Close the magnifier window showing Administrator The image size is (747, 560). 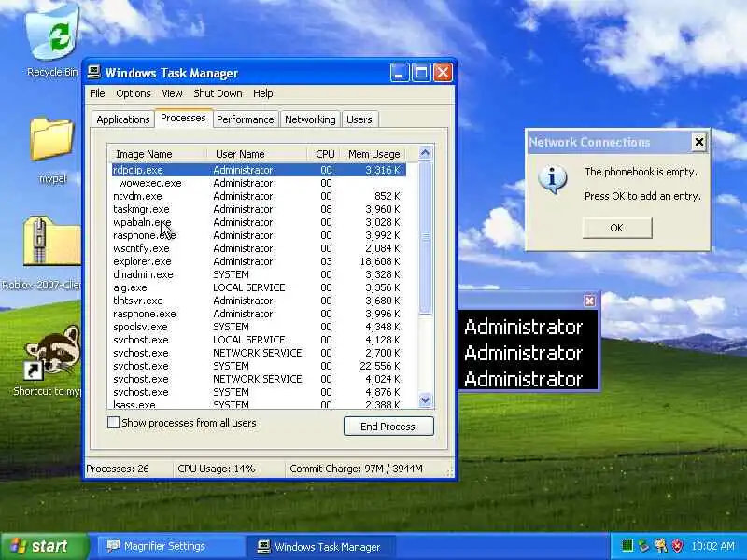[589, 301]
